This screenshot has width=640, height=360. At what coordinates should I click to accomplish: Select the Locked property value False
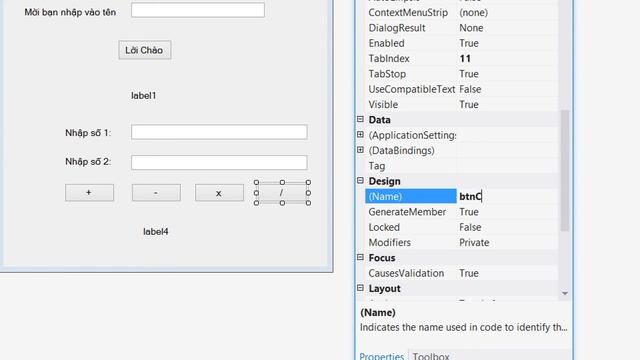[x=470, y=227]
